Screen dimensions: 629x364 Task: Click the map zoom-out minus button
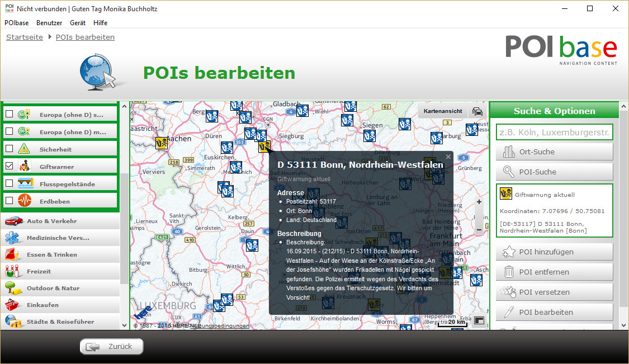click(479, 229)
